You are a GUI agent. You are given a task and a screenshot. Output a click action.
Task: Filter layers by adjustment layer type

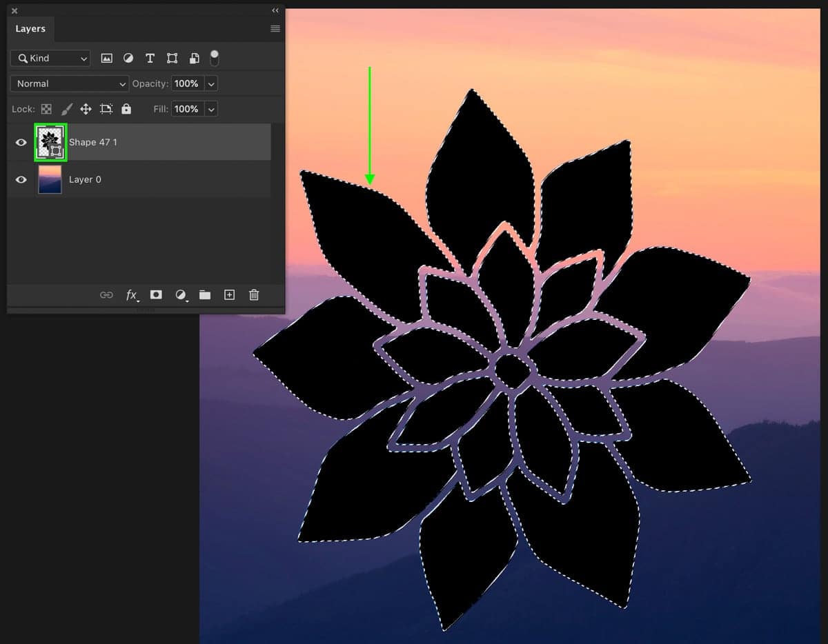point(128,59)
